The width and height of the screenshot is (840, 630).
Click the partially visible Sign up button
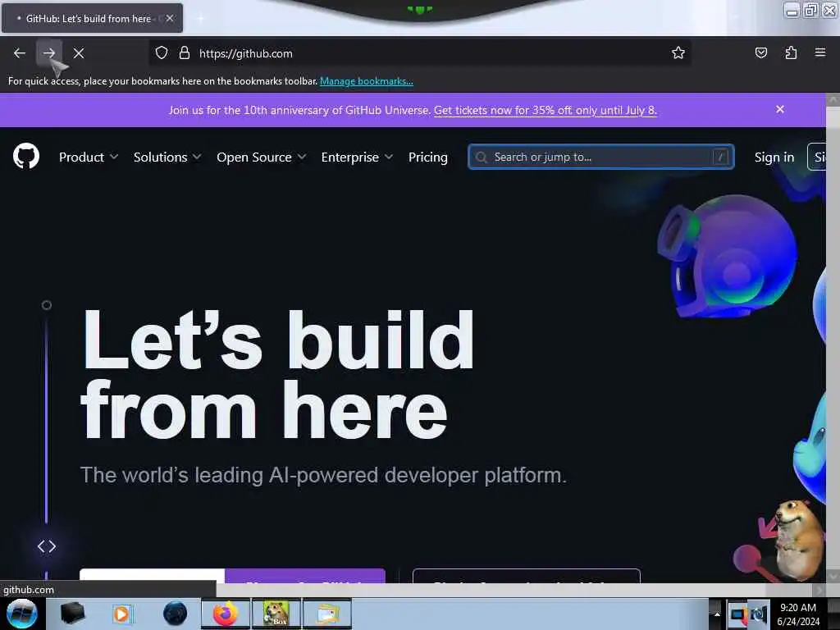818,157
